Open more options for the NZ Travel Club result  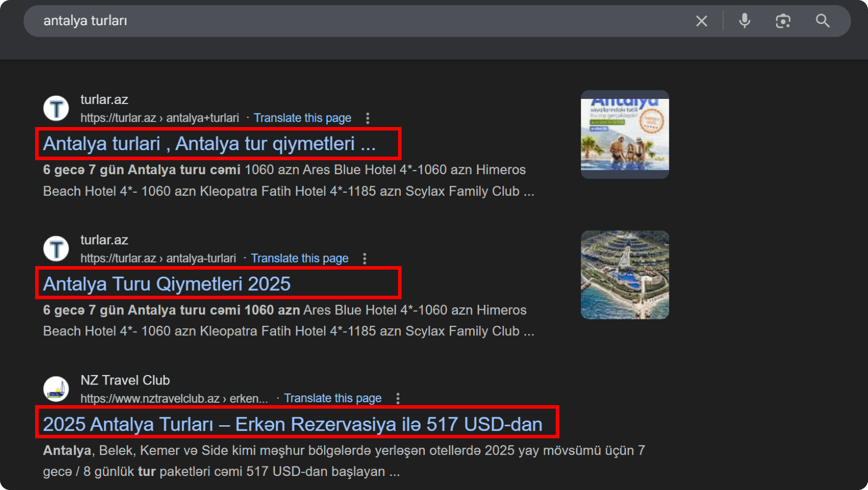click(398, 399)
